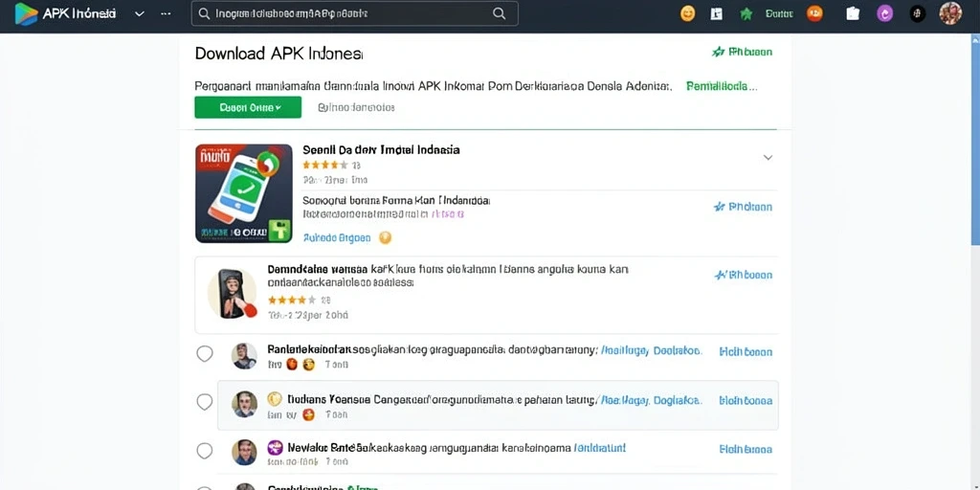Open blue inline link in the 'Dudians Yoansoe' row
The image size is (980, 490).
click(651, 400)
